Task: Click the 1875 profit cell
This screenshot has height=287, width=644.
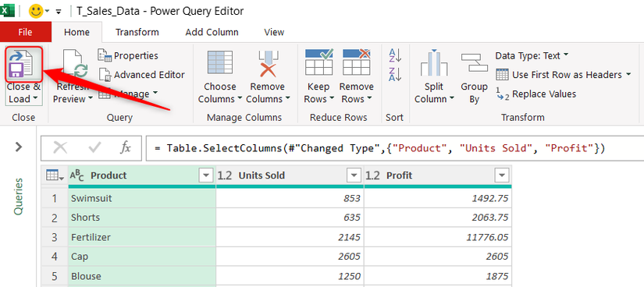Action: click(438, 275)
